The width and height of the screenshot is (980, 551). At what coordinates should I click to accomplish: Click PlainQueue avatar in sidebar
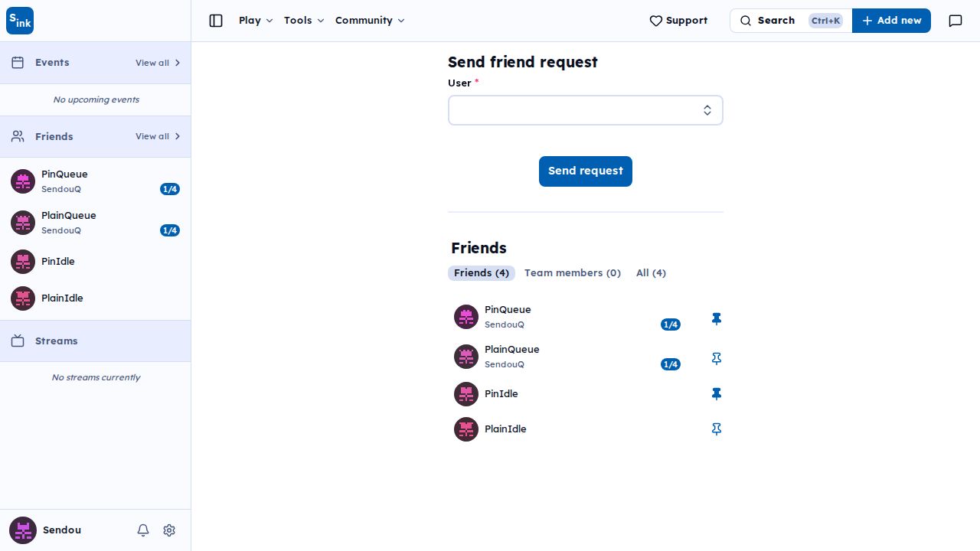pos(23,223)
